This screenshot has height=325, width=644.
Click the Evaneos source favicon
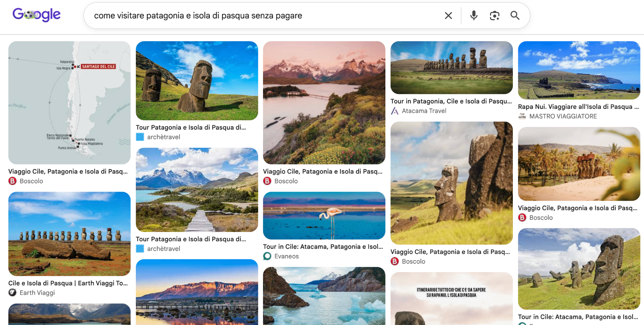click(267, 256)
